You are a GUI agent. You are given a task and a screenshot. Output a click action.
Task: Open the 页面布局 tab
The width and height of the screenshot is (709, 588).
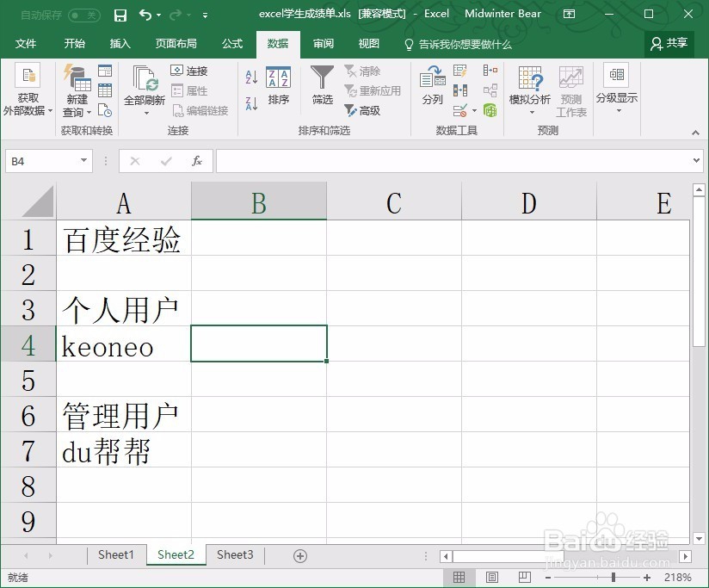coord(176,44)
